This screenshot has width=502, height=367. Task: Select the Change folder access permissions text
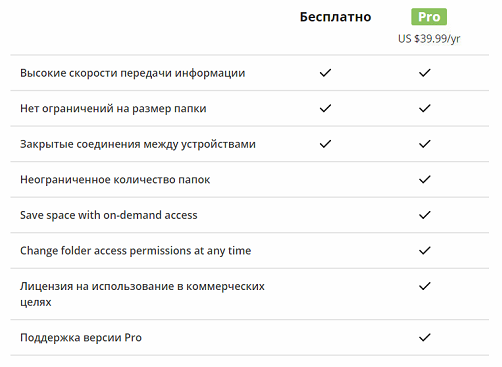136,251
